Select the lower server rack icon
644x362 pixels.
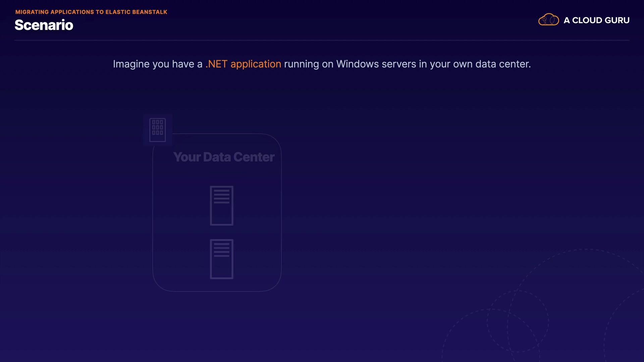point(221,259)
